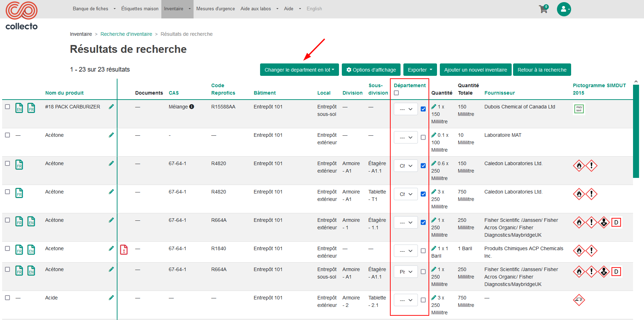The image size is (644, 320).
Task: Check department checkbox for Acetone R1840
Action: (423, 251)
